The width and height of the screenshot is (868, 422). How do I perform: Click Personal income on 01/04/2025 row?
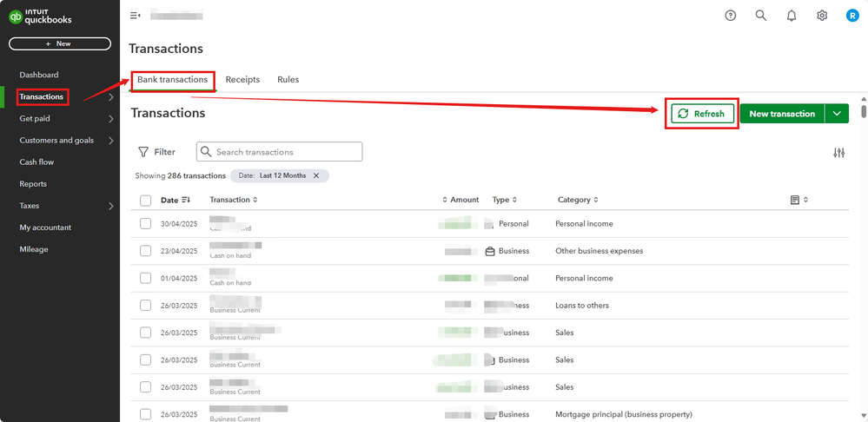click(584, 278)
